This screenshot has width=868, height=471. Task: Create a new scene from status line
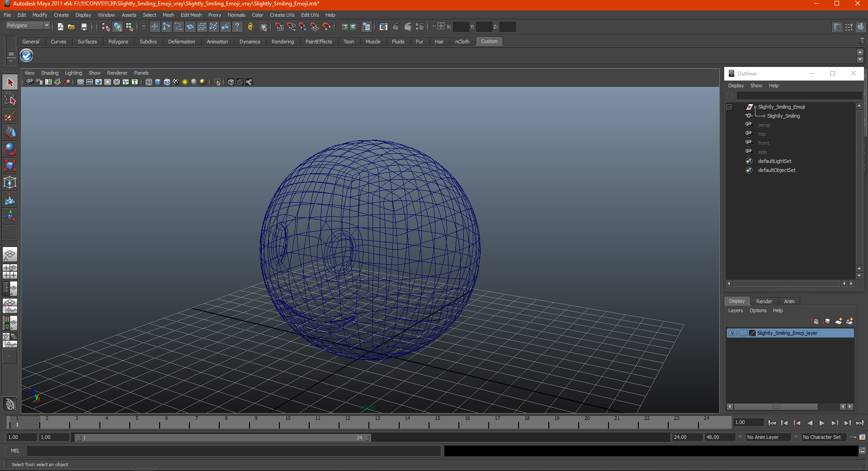click(60, 27)
